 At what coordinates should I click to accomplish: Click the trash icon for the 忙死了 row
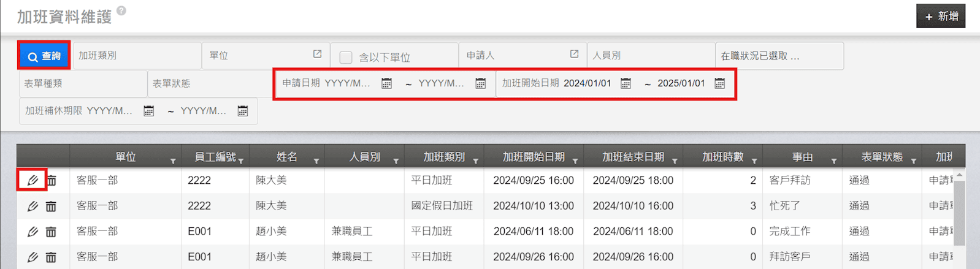coord(51,206)
